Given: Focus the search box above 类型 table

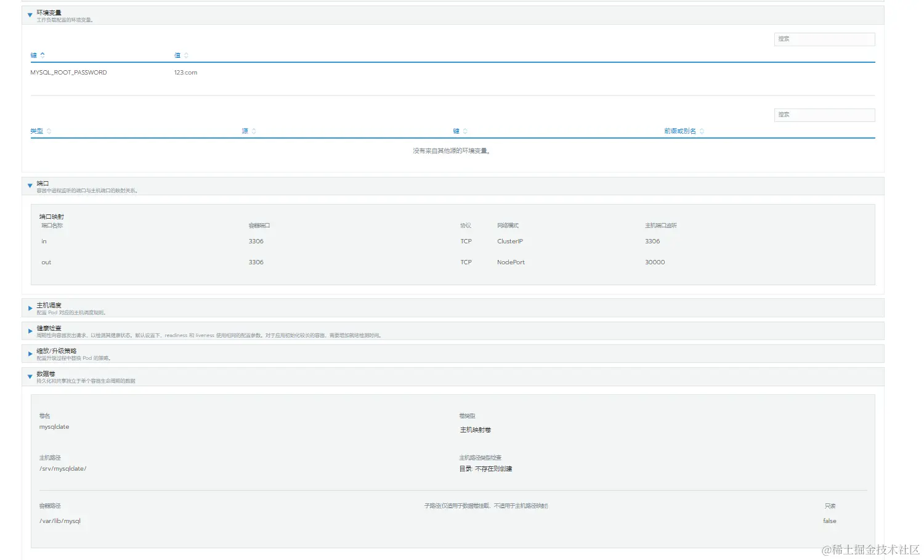Looking at the screenshot, I should (x=824, y=115).
